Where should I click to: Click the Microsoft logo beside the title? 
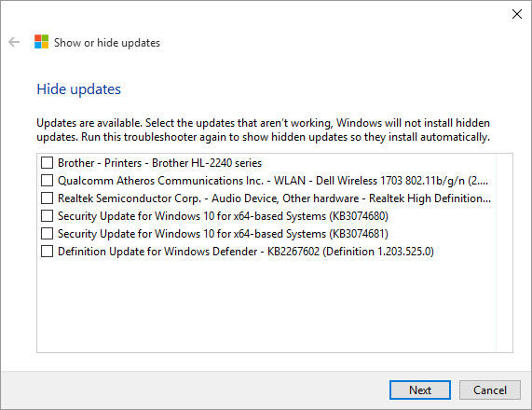[41, 42]
